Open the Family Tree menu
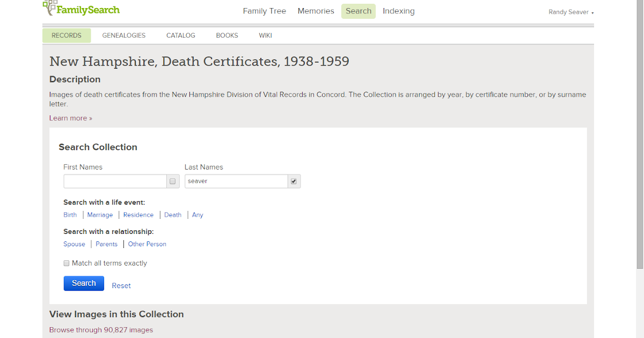Image resolution: width=644 pixels, height=338 pixels. [x=264, y=11]
